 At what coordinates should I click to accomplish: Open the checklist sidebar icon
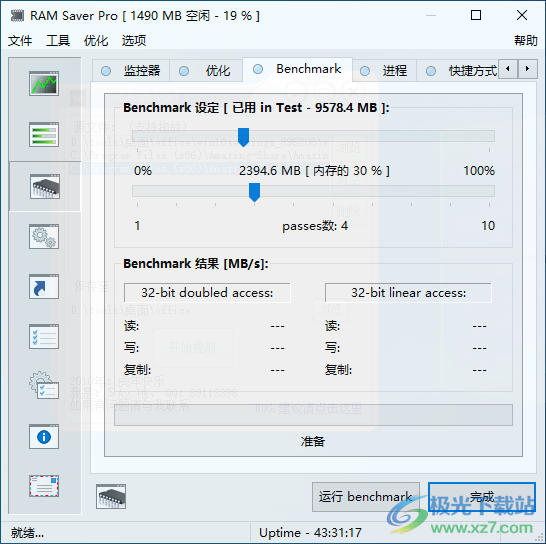click(44, 337)
